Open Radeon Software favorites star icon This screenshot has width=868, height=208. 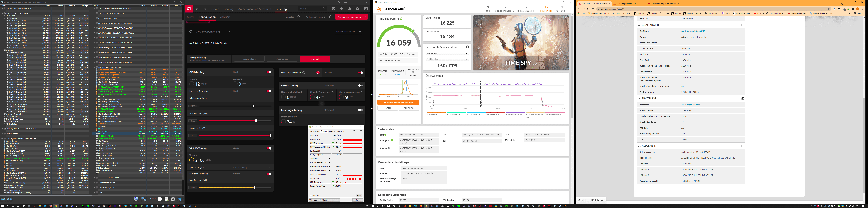click(x=342, y=9)
